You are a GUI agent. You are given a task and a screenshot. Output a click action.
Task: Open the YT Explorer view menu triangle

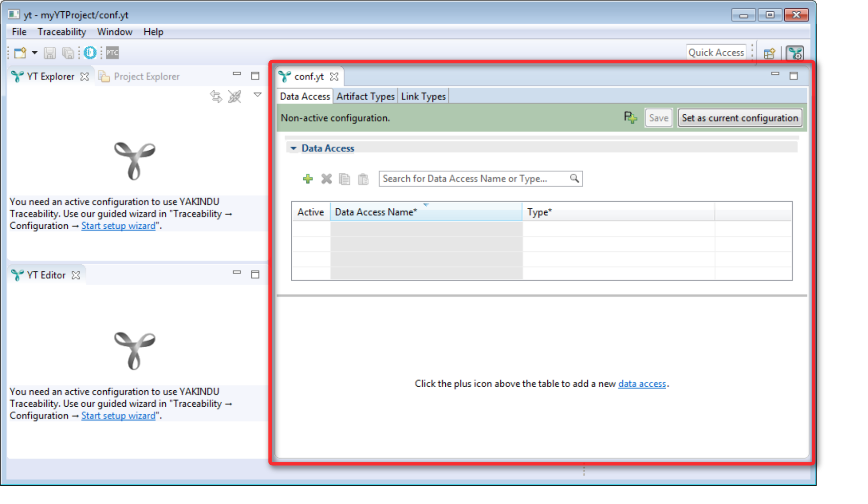point(257,94)
